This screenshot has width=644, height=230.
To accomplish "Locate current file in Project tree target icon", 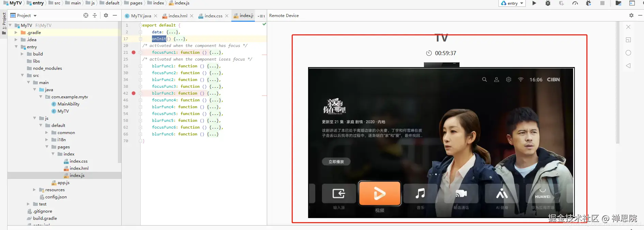I will pos(86,15).
